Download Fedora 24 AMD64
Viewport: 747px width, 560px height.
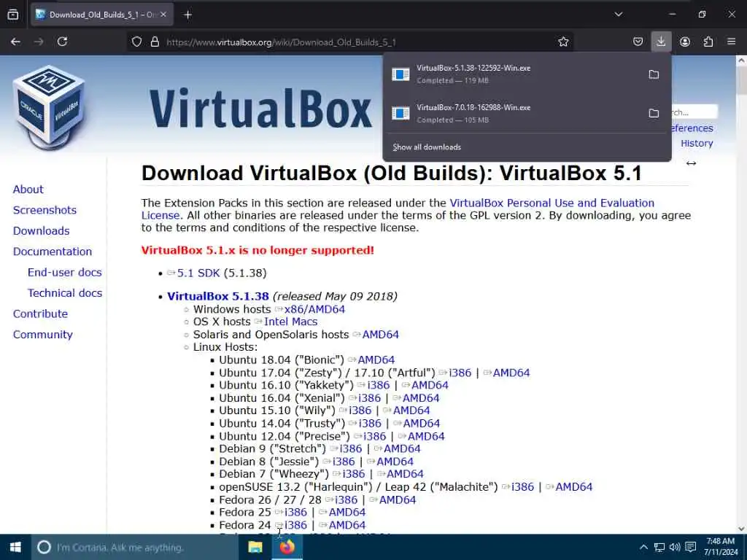[x=347, y=525]
